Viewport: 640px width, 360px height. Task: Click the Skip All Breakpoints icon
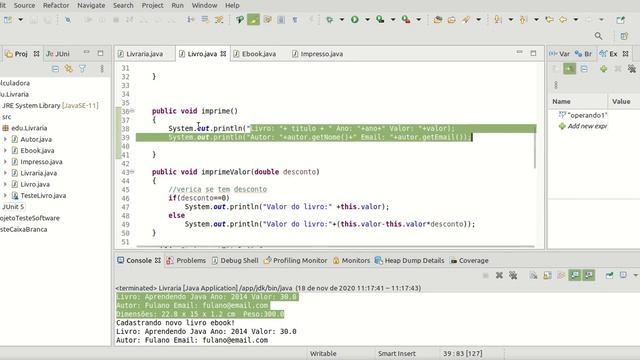[x=68, y=19]
